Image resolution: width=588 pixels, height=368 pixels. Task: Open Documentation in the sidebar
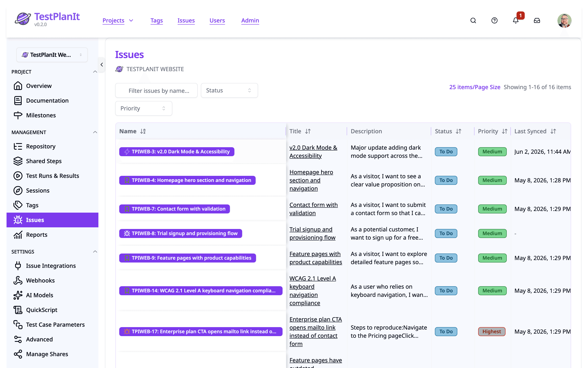(52, 101)
